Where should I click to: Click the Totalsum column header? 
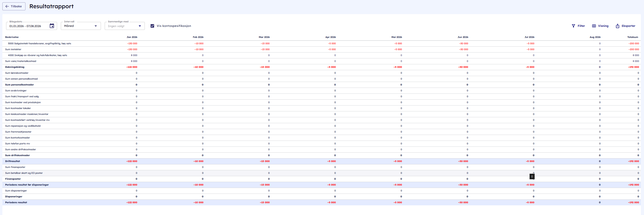(633, 37)
